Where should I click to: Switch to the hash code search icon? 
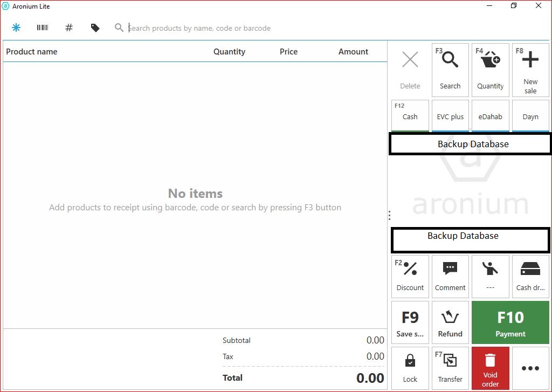(69, 28)
